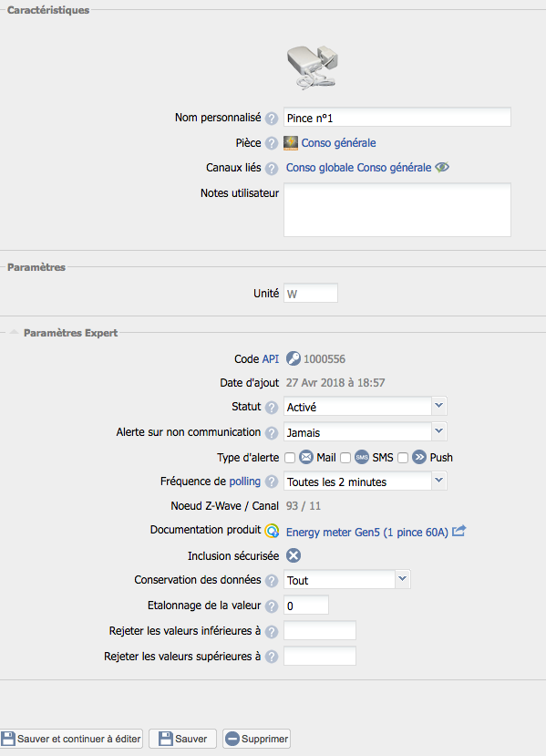The height and width of the screenshot is (756, 546).
Task: Collapse the Paramètres Expert section
Action: [14, 332]
